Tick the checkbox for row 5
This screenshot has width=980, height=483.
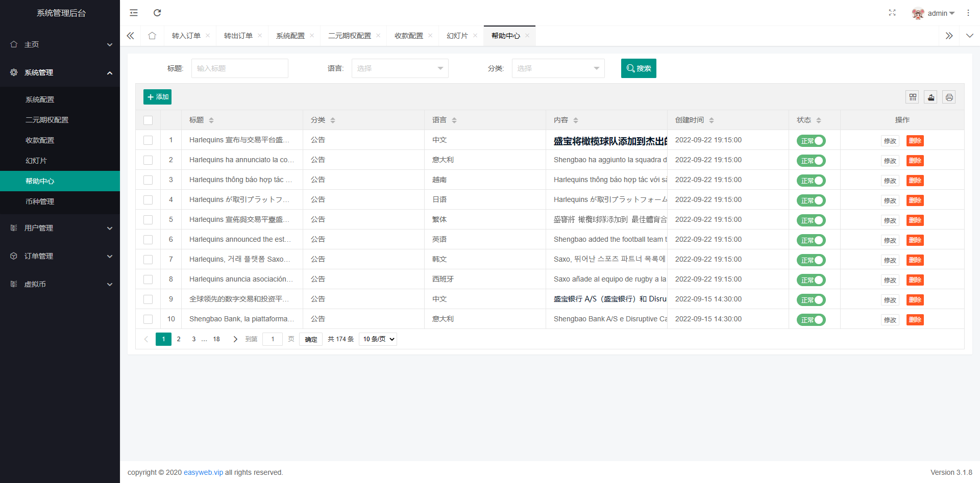pos(148,220)
